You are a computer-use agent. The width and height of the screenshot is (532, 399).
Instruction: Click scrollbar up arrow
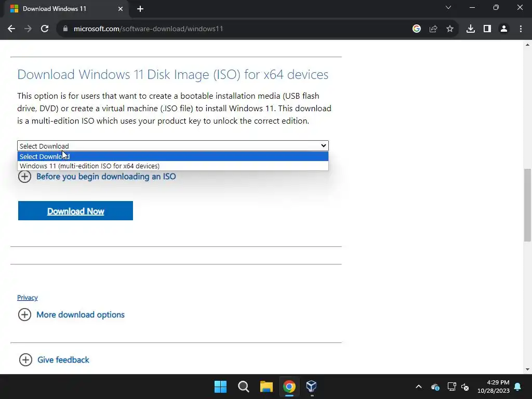pos(527,45)
